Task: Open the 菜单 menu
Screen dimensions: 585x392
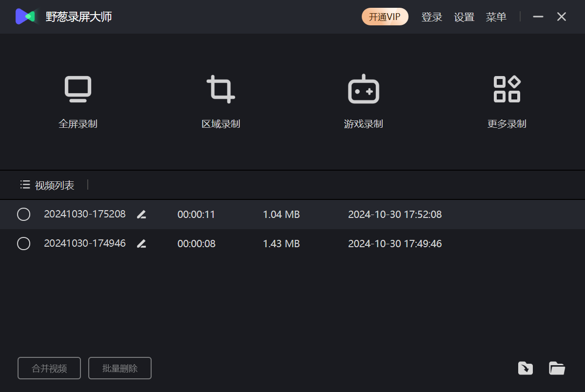Action: [x=496, y=17]
